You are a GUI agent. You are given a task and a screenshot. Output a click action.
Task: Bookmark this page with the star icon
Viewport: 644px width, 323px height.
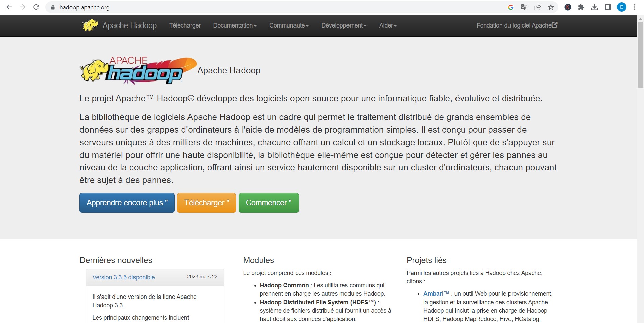(x=551, y=7)
